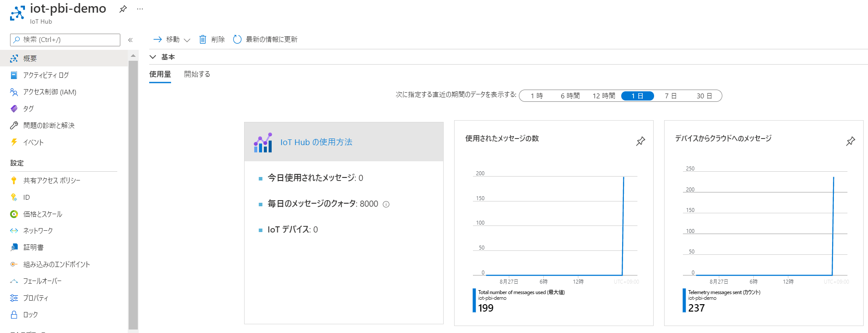The width and height of the screenshot is (868, 333).
Task: Pin the iot-pbi-demo resource to dashboard
Action: coord(123,9)
